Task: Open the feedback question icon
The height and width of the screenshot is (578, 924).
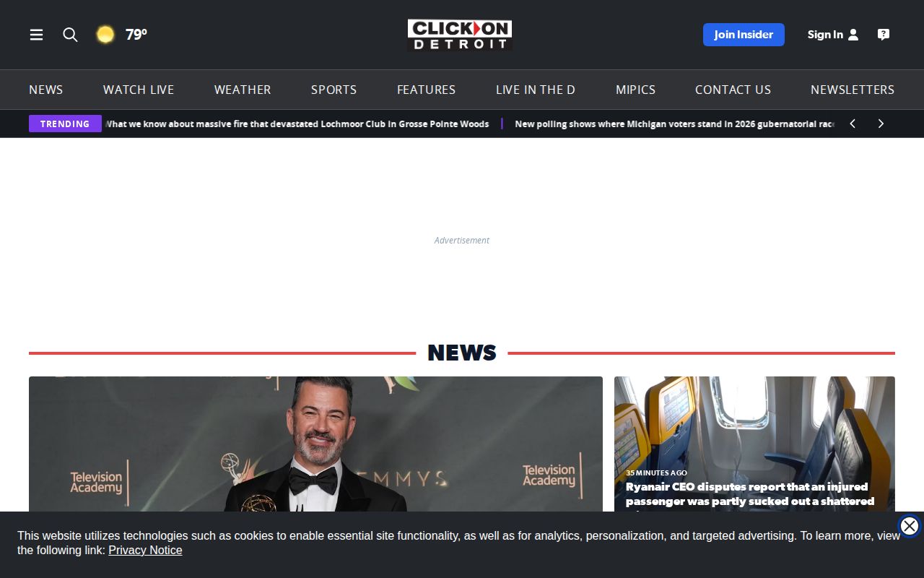Action: 884,35
